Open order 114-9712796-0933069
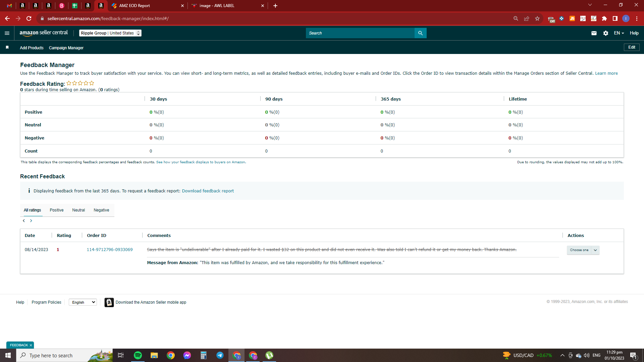The image size is (644, 362). pyautogui.click(x=110, y=250)
